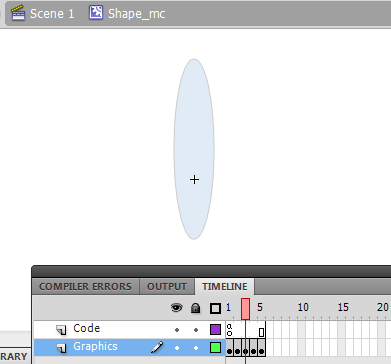The width and height of the screenshot is (391, 364).
Task: Select frame 5 on the Code layer
Action: (x=261, y=330)
